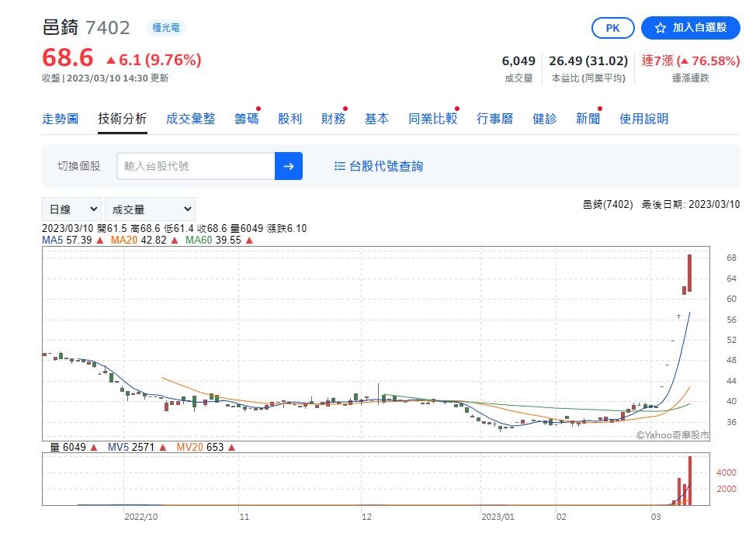Click the list icon beside 台股代號查詢
The image size is (756, 533).
[x=339, y=166]
